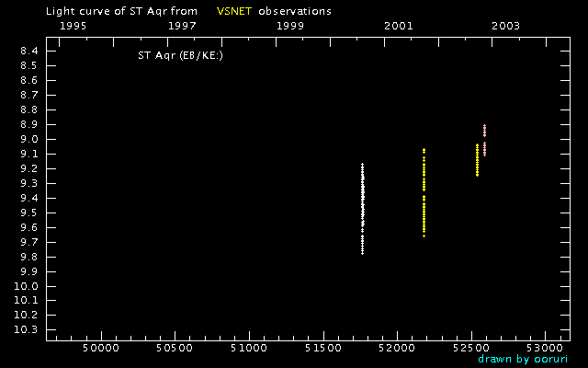
Task: Click the short yellow data column near 52500
Action: 477,160
